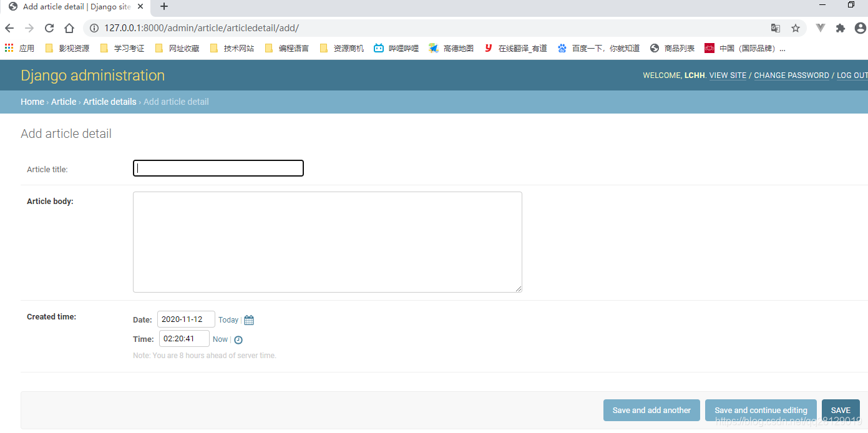Image resolution: width=868 pixels, height=433 pixels.
Task: Go to Article details breadcrumb
Action: [110, 102]
